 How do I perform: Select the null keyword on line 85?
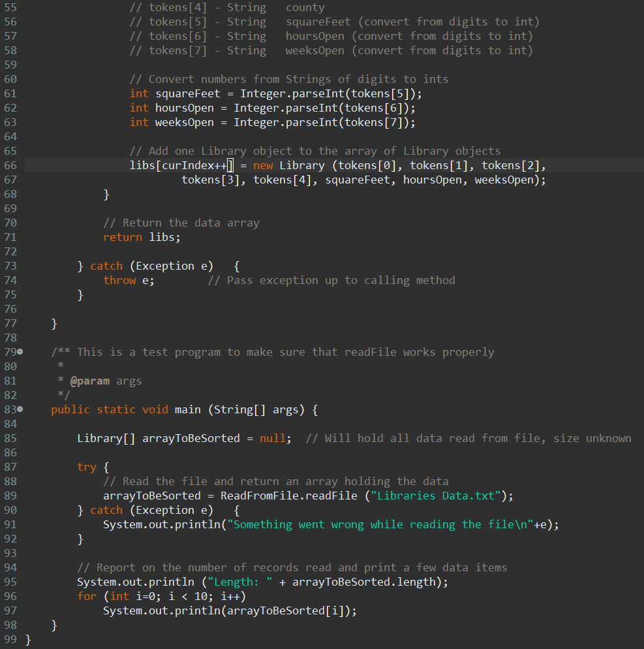[272, 438]
